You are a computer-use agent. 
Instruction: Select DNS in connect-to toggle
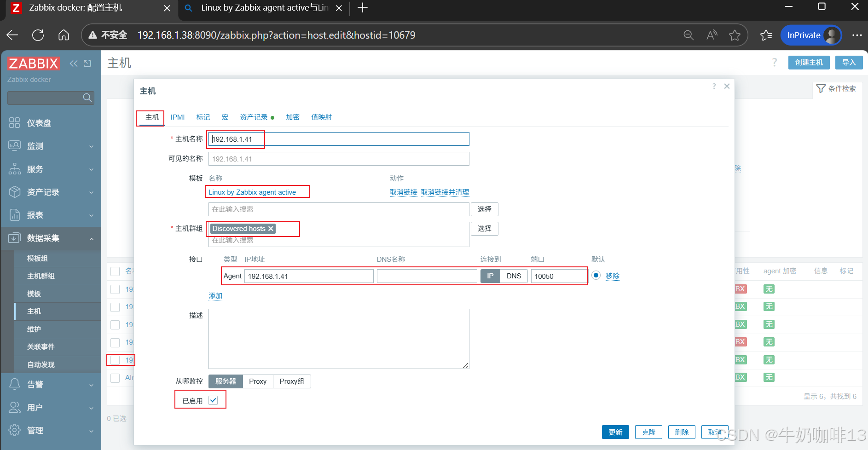point(514,276)
